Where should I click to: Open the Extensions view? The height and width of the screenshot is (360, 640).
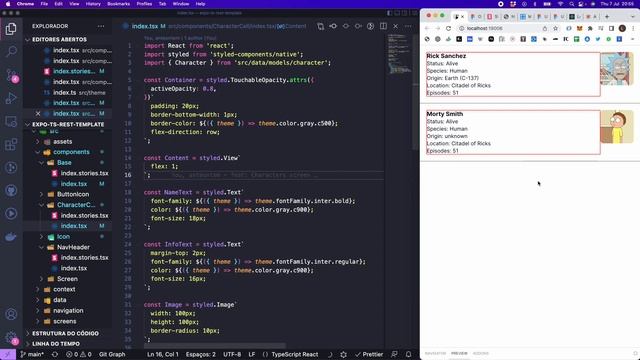pyautogui.click(x=11, y=144)
